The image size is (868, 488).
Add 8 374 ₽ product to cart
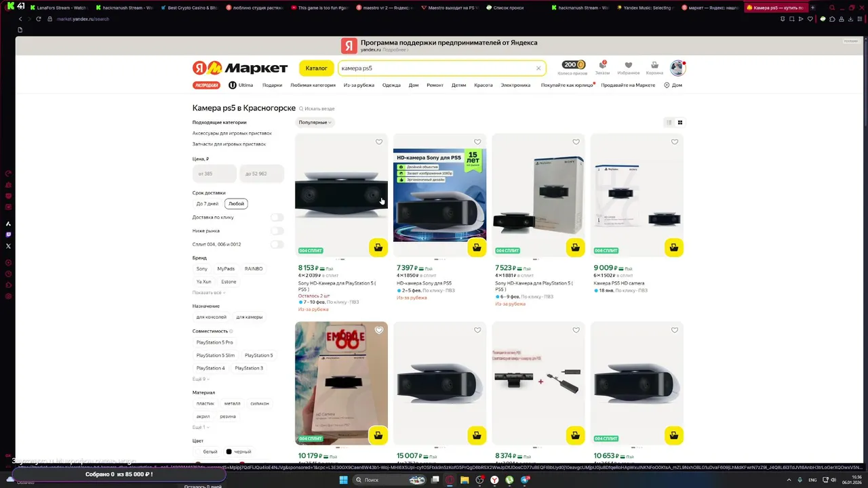pyautogui.click(x=575, y=435)
